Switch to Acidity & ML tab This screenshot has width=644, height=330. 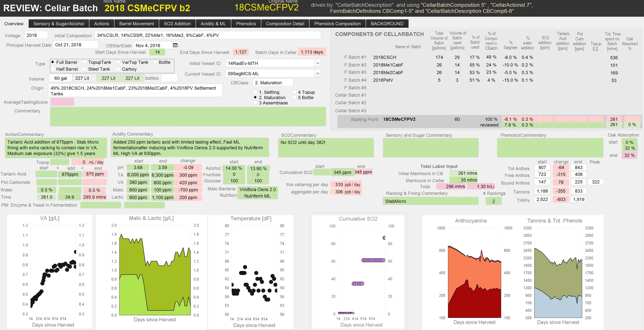click(x=213, y=24)
